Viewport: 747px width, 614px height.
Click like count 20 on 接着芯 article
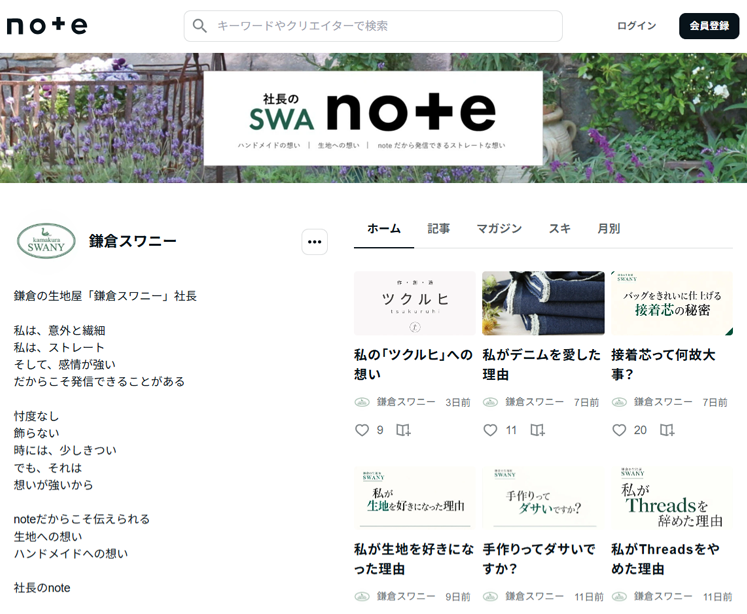(640, 430)
